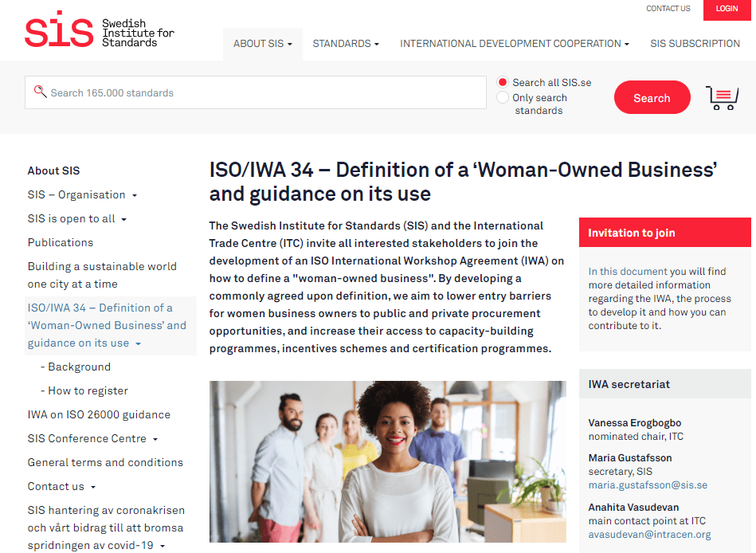The image size is (756, 553).
Task: Go to the SIS Subscription tab
Action: click(695, 44)
